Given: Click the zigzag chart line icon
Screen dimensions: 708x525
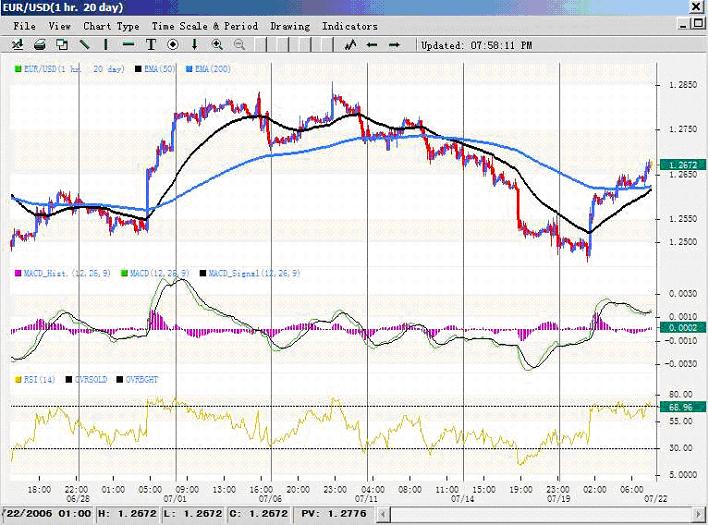Looking at the screenshot, I should [x=350, y=45].
